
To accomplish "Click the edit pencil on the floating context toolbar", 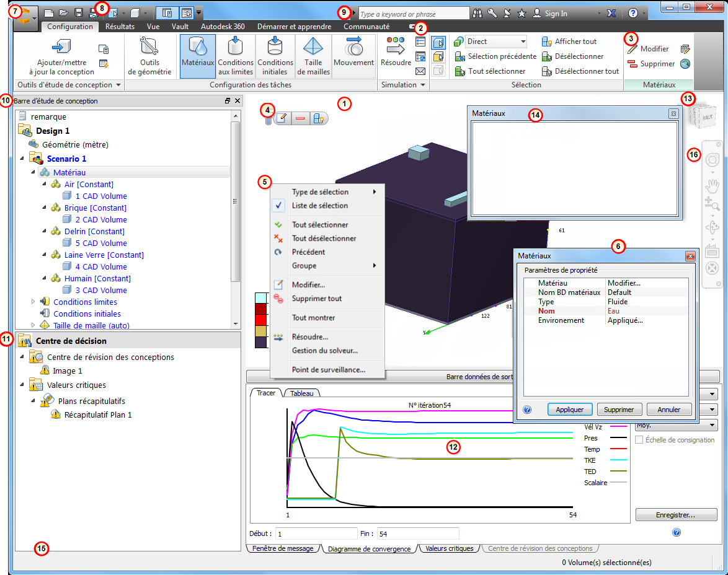I will [282, 118].
